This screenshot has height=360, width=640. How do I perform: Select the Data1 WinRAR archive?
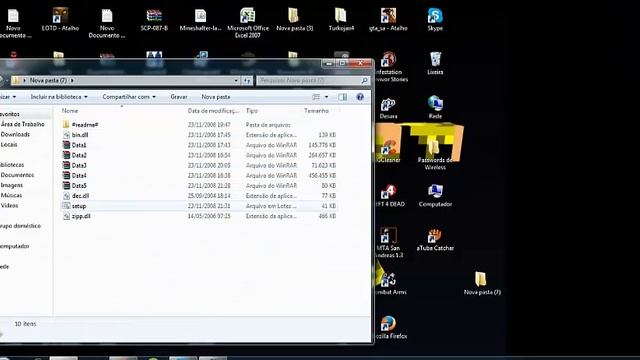point(199,145)
